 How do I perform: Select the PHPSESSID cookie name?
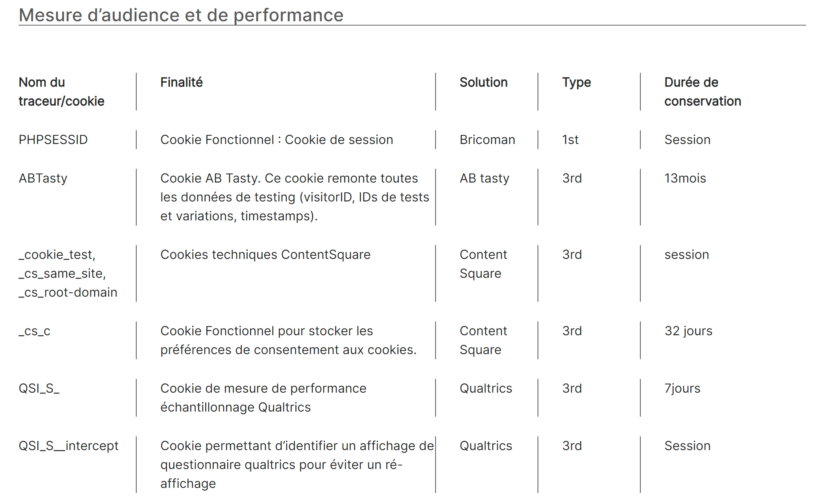tap(53, 140)
